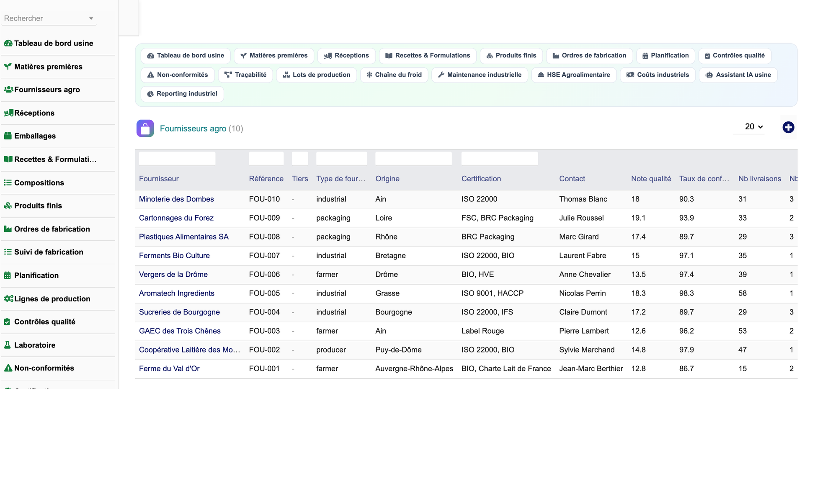This screenshot has width=815, height=504.
Task: Open Minoterie des Dombes supplier link
Action: tap(176, 199)
